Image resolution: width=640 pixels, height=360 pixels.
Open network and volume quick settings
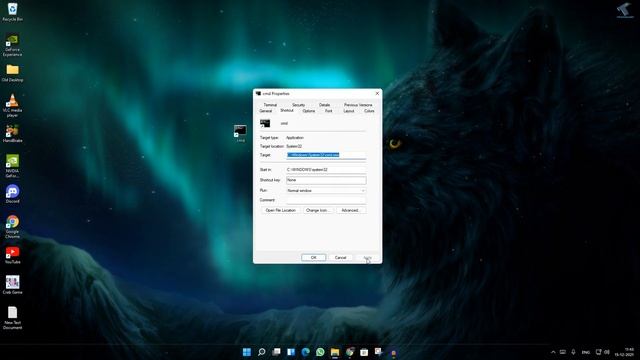pyautogui.click(x=602, y=352)
